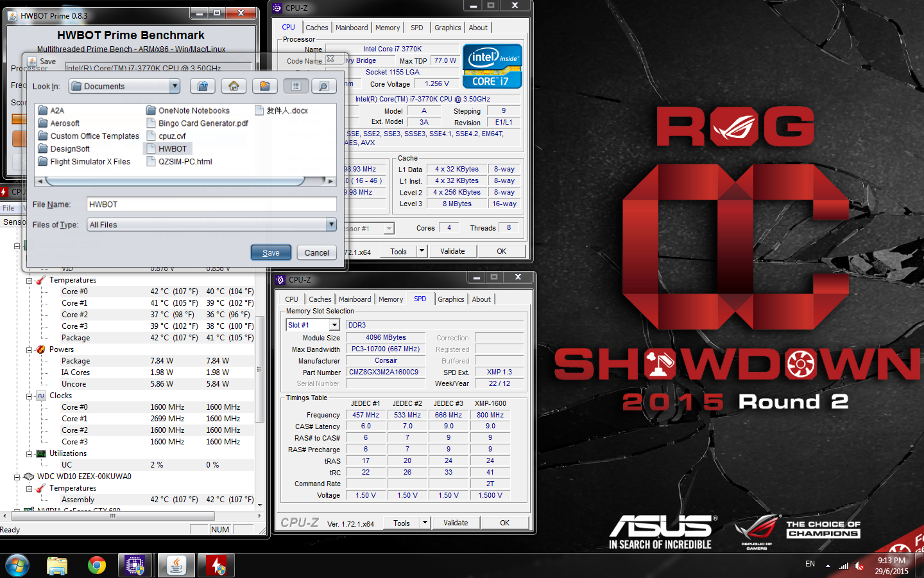Switch to Java HWBOT Prime taskbar icon
This screenshot has width=924, height=578.
[x=176, y=565]
